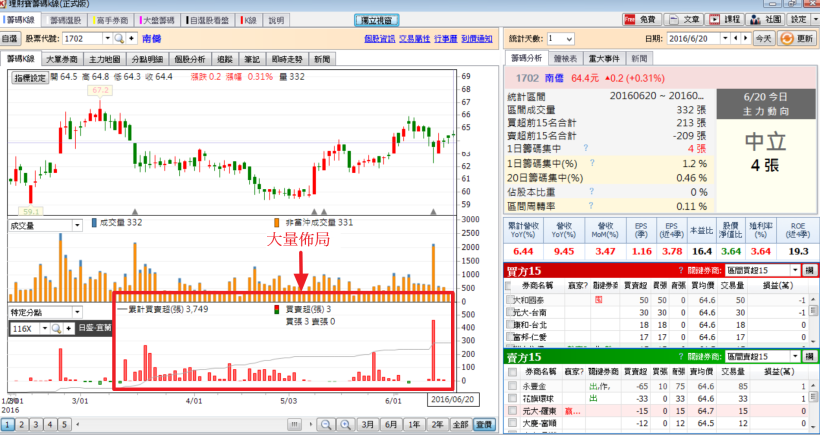Image resolution: width=820 pixels, height=435 pixels.
Task: Open the 到價通知 link
Action: (x=477, y=39)
